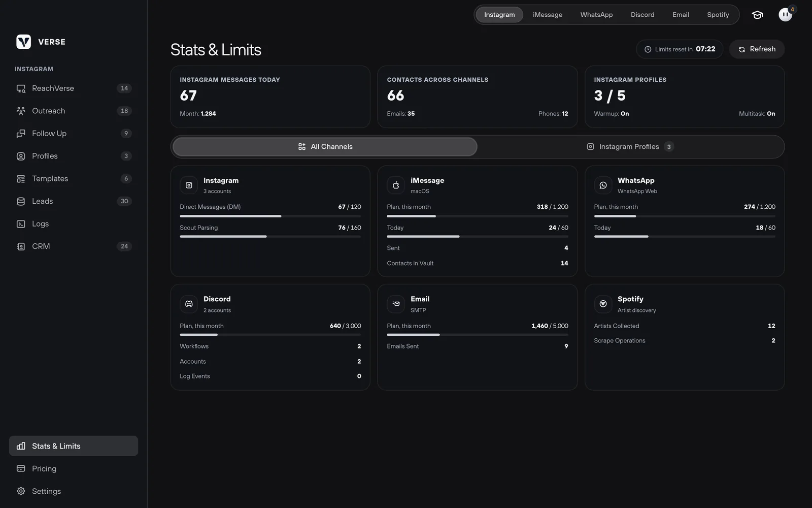Image resolution: width=812 pixels, height=508 pixels.
Task: Click the iMessage card apple icon
Action: (396, 185)
